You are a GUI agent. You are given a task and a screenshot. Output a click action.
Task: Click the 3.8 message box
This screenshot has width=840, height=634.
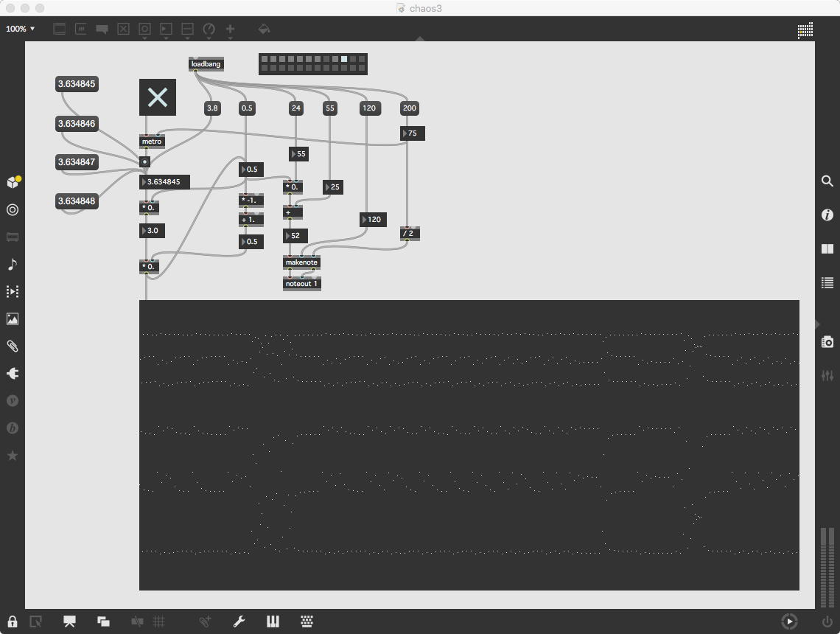click(212, 108)
